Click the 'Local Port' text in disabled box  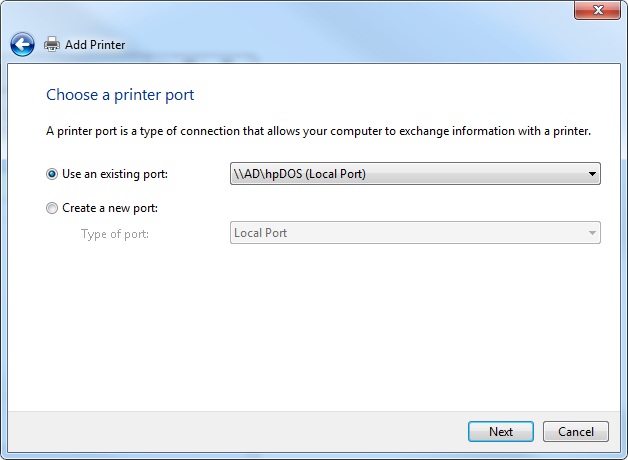(x=260, y=233)
